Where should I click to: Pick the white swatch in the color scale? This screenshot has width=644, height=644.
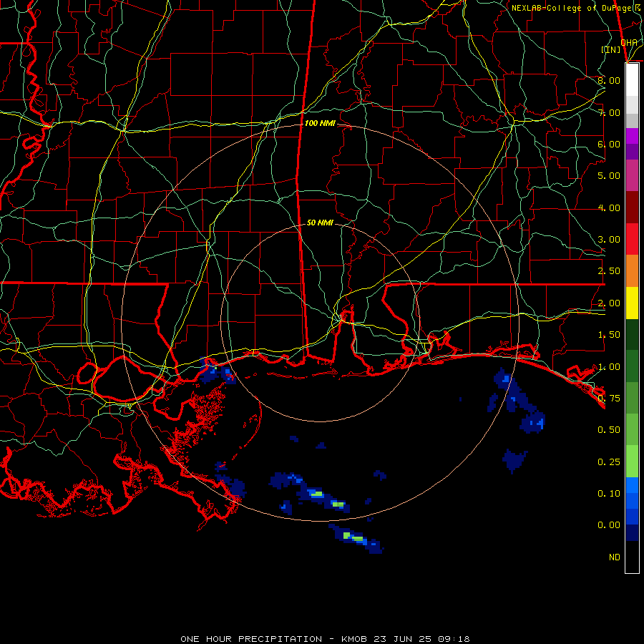[632, 79]
